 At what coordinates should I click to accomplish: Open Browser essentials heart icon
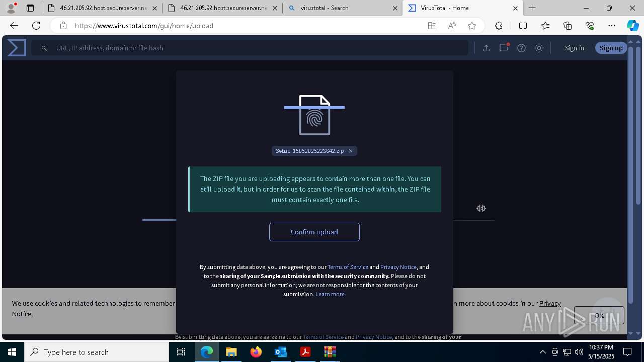click(590, 26)
